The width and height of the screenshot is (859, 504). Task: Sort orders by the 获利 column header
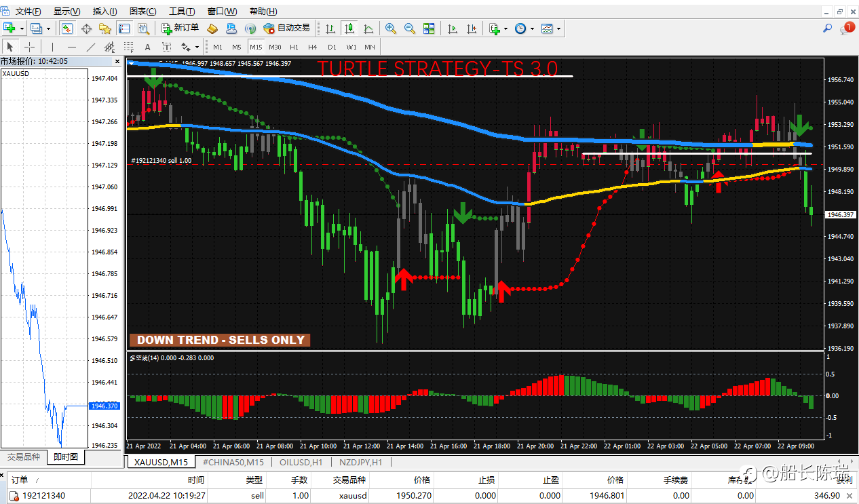(x=844, y=480)
